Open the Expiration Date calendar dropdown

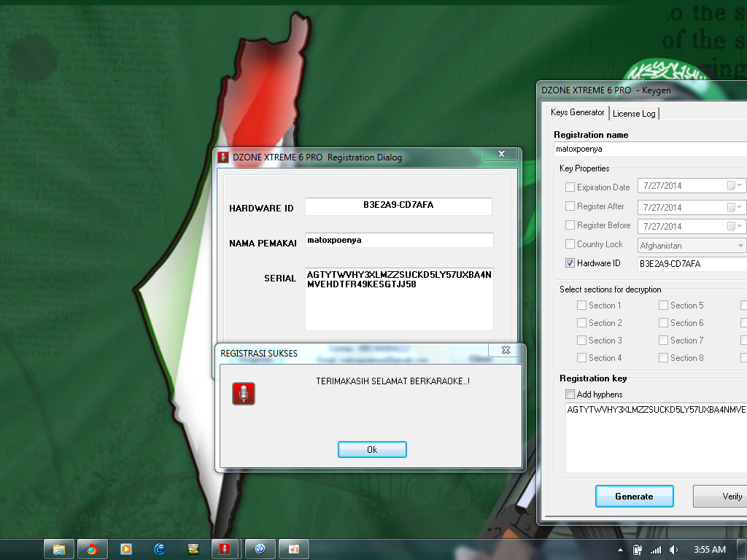pos(735,186)
